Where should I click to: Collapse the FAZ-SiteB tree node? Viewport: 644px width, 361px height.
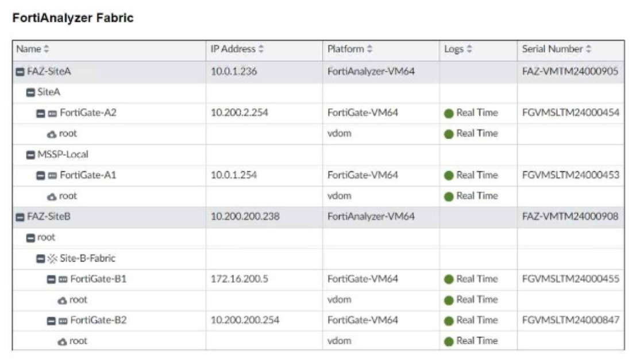[x=20, y=217]
